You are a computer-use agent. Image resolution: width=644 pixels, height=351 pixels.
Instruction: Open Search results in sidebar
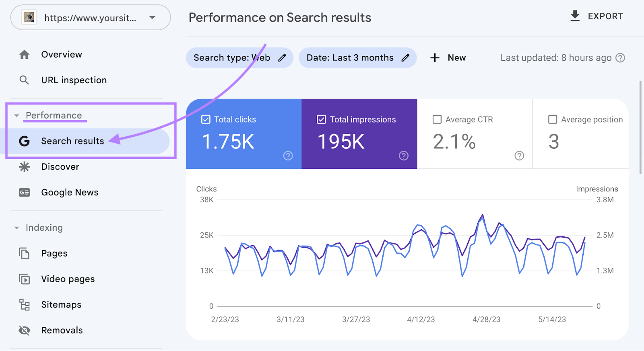pyautogui.click(x=72, y=141)
